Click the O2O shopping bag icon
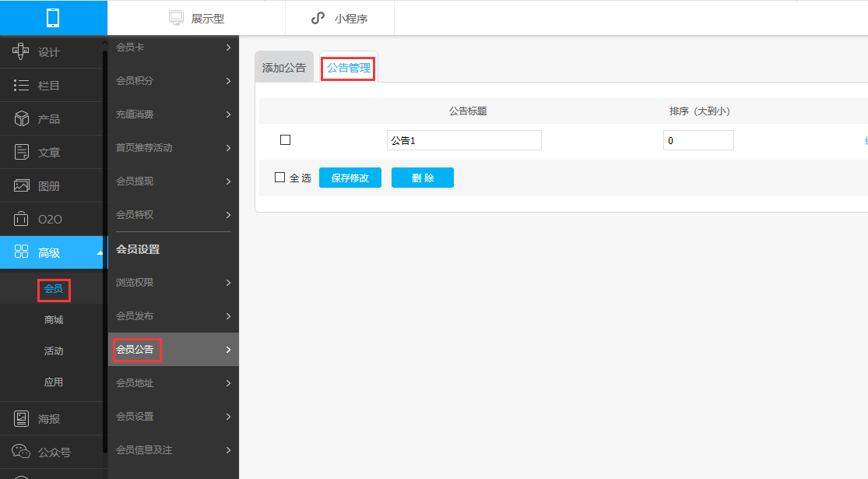This screenshot has width=868, height=479. point(21,219)
